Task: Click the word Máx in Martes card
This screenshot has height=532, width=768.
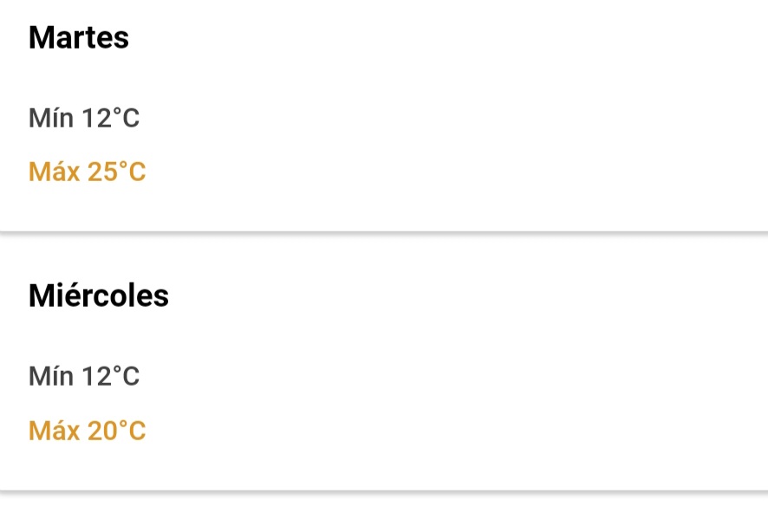Action: pyautogui.click(x=55, y=172)
